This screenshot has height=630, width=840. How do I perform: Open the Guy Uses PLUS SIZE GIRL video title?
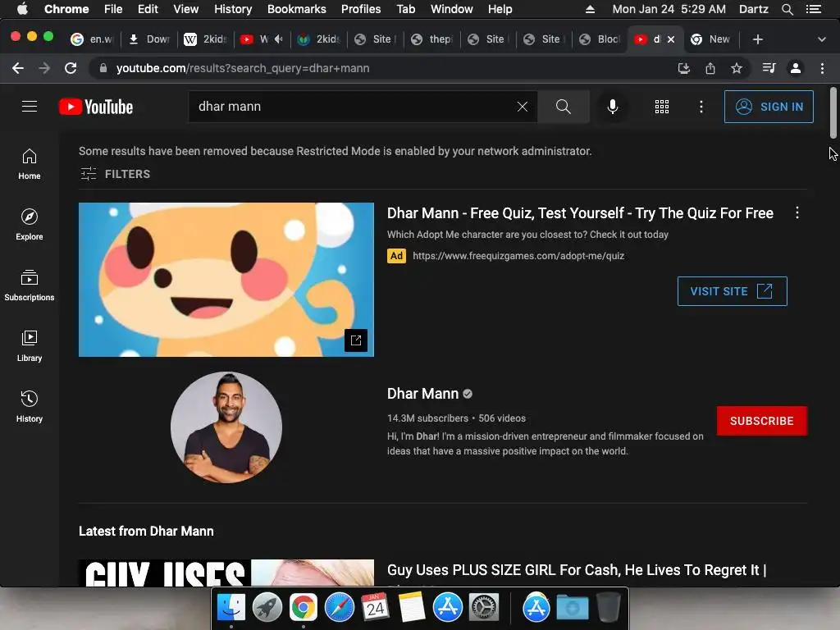577,570
